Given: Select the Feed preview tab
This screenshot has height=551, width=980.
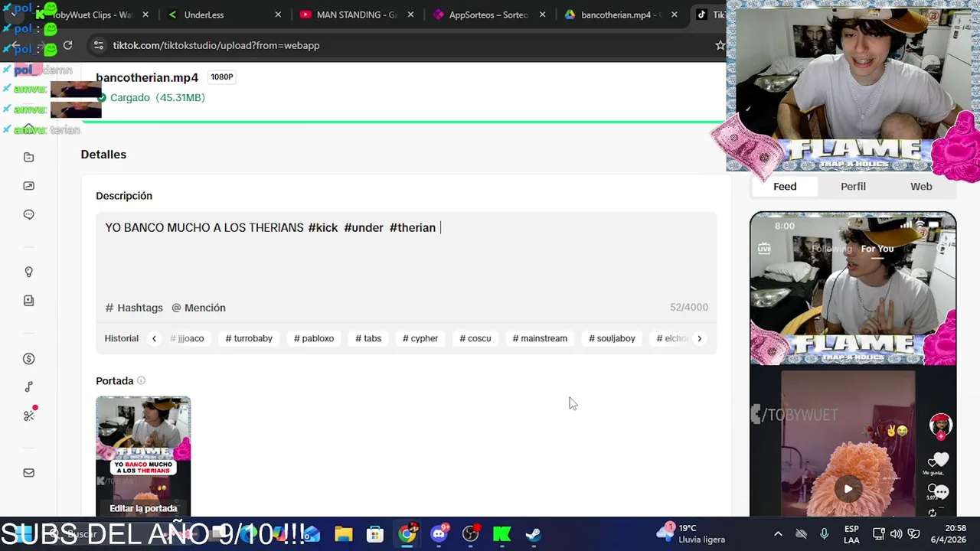Looking at the screenshot, I should 785,186.
